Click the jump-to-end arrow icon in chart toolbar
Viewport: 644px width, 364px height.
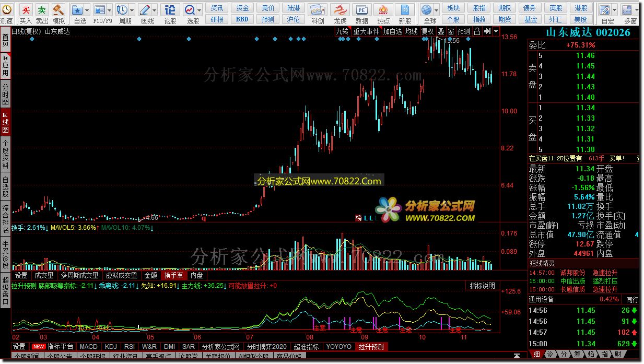[x=487, y=31]
